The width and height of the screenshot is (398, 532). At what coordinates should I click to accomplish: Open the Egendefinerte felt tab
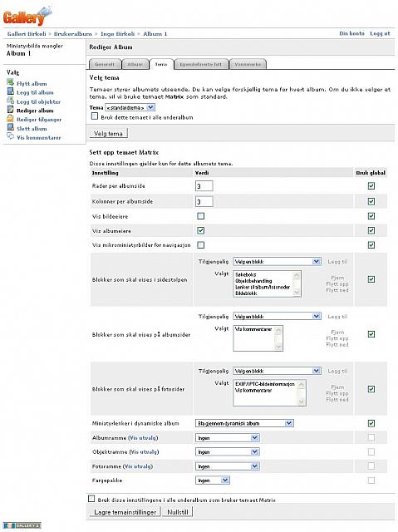201,64
